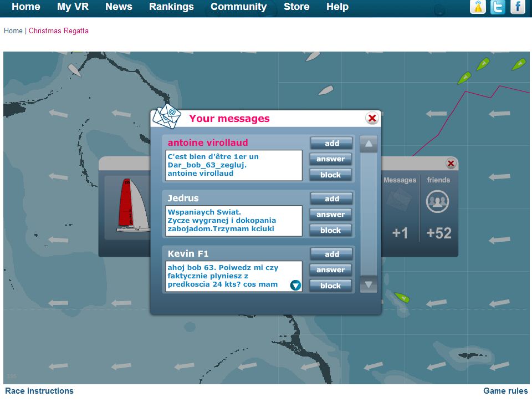
Task: Click the +1 messages counter
Action: pyautogui.click(x=400, y=233)
